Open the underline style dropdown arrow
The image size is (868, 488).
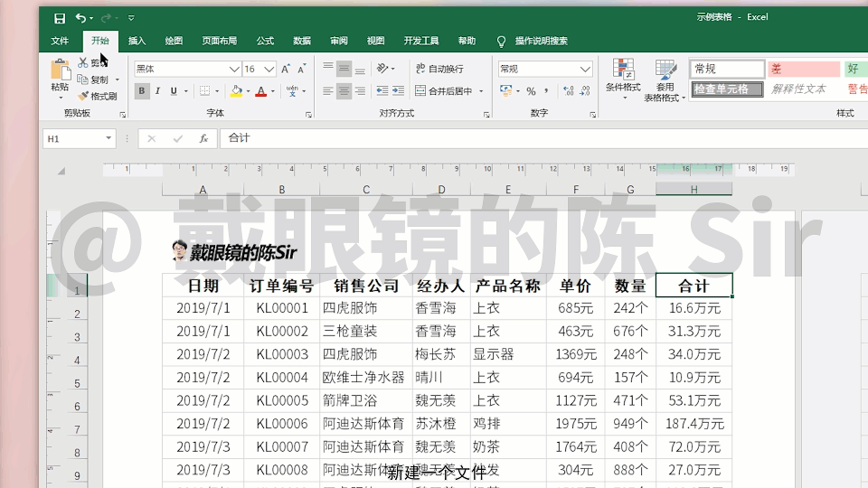(186, 90)
